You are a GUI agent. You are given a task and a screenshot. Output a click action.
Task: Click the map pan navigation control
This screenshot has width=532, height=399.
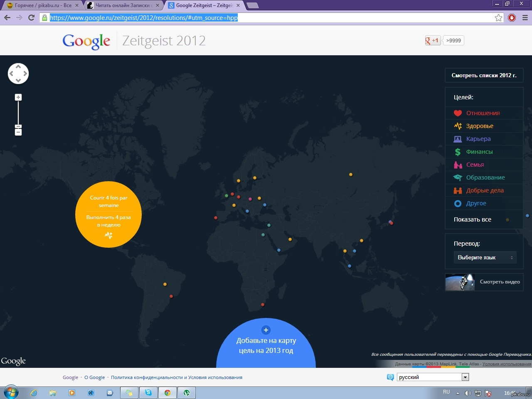[x=18, y=74]
